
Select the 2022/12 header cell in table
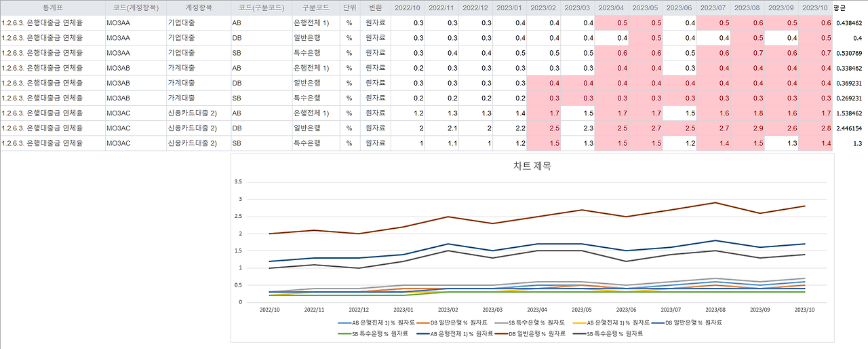pos(476,7)
